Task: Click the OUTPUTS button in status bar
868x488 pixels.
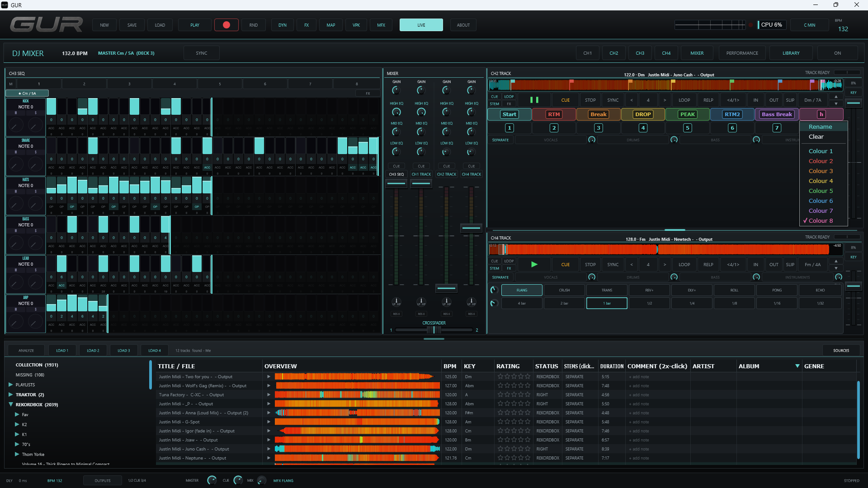Action: [103, 480]
